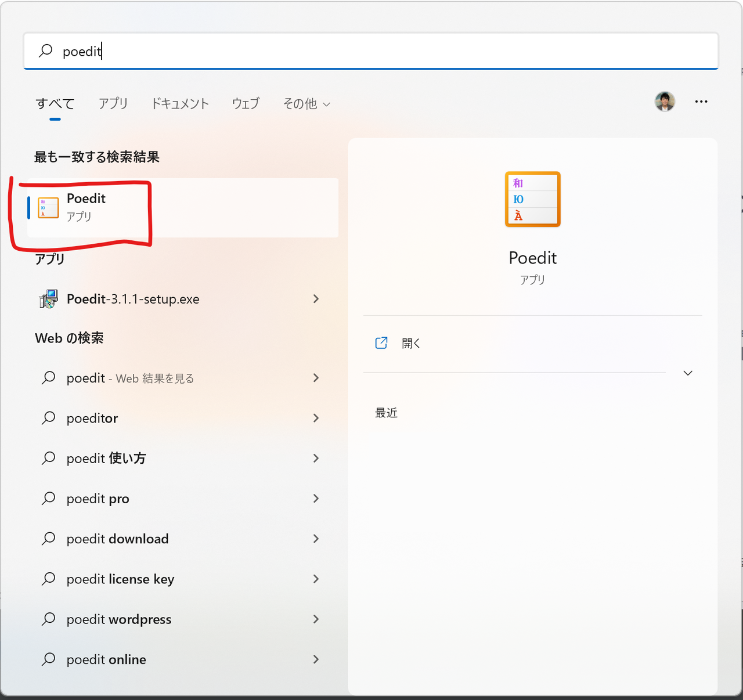The image size is (743, 700).
Task: Click the open icon beside 開く
Action: (381, 343)
